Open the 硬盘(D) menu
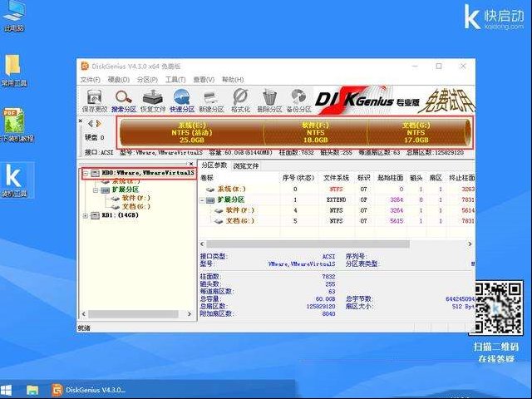Viewport: 532px width, 399px height. pos(119,80)
